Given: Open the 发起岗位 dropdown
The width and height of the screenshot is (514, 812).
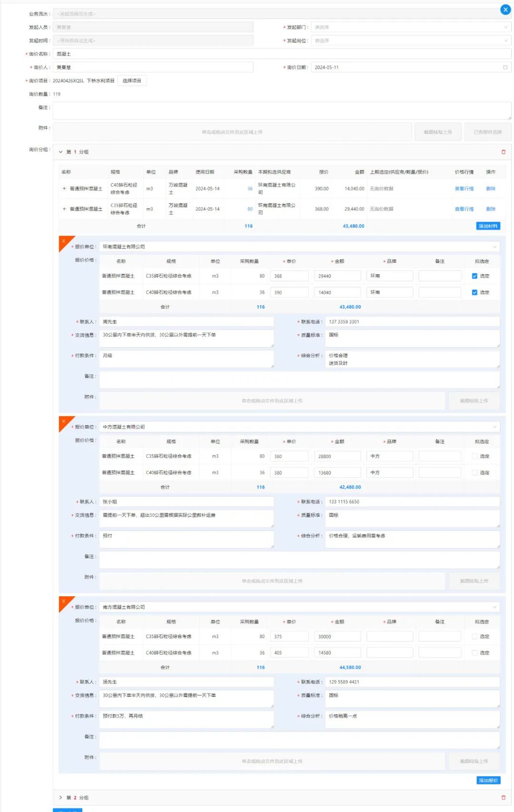Looking at the screenshot, I should (411, 40).
